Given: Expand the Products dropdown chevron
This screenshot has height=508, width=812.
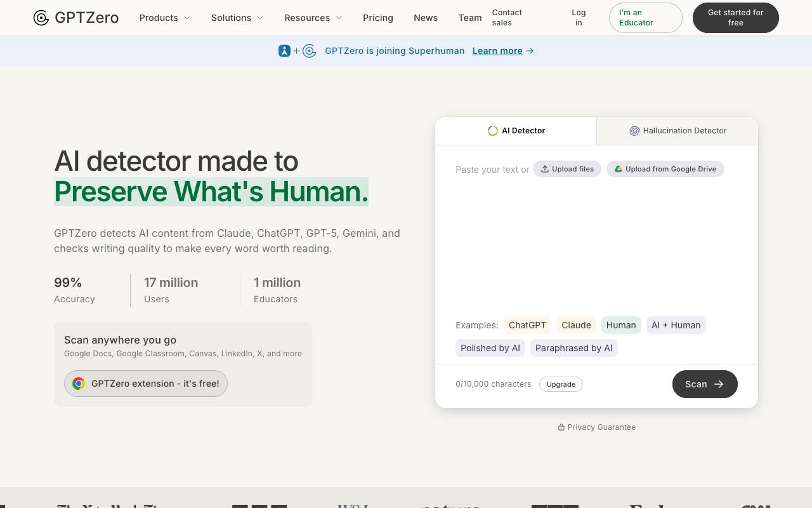Looking at the screenshot, I should (x=187, y=18).
